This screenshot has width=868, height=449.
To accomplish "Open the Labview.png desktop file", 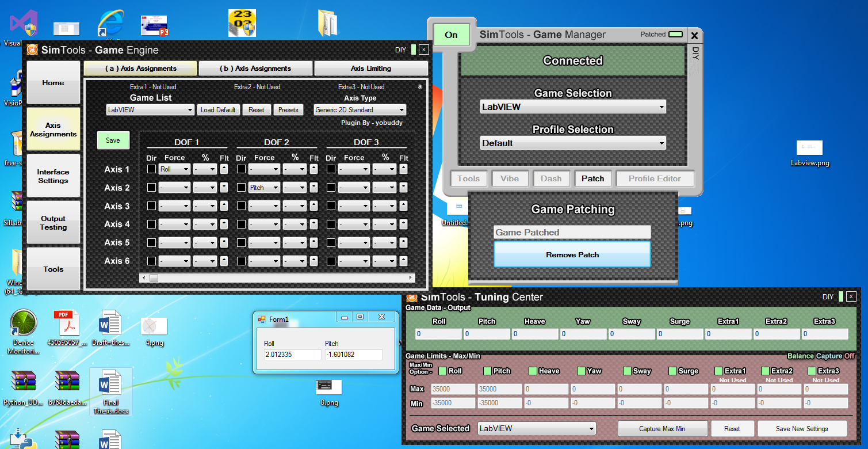I will pos(809,148).
